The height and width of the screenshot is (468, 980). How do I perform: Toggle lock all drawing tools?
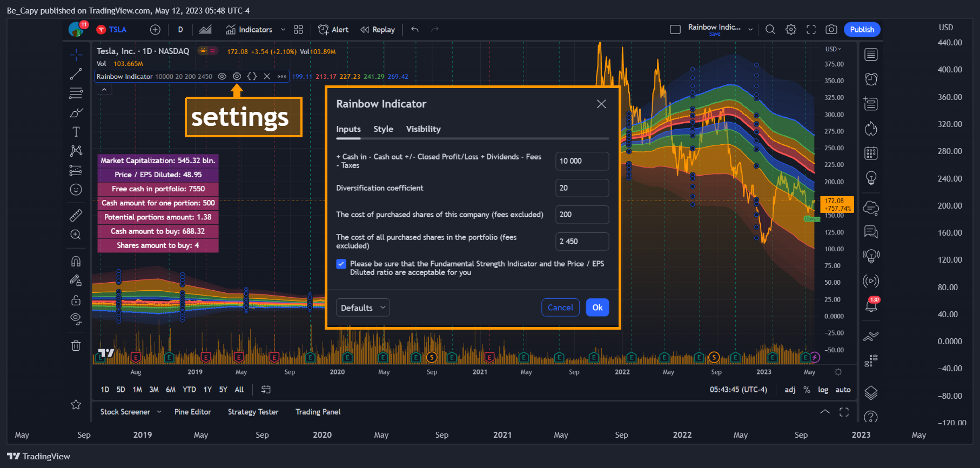[76, 300]
